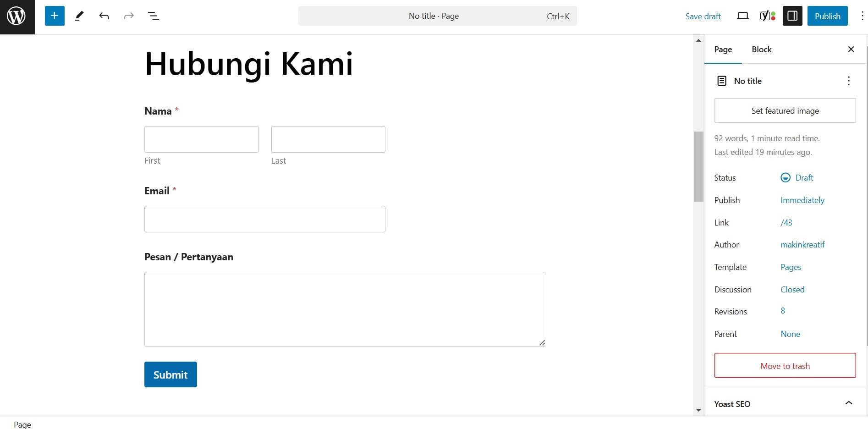Click the Pesan / Pertanyaan label
Image resolution: width=868 pixels, height=429 pixels.
click(x=189, y=257)
